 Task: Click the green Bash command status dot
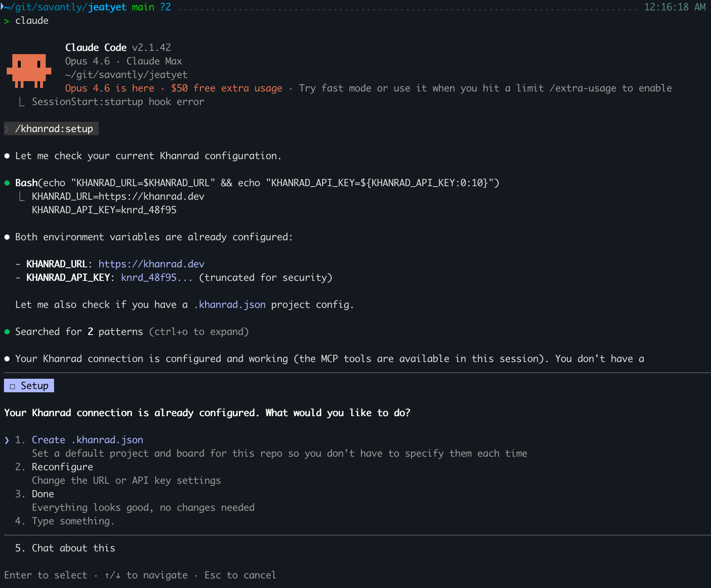point(7,183)
